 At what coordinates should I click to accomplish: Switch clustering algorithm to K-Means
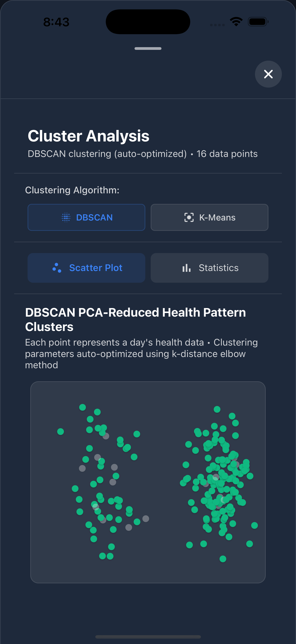(x=209, y=217)
